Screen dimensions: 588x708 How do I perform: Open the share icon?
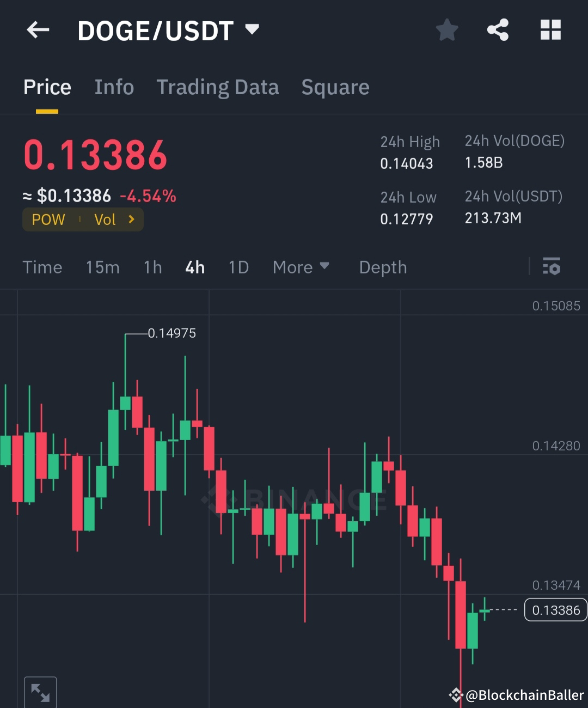pyautogui.click(x=498, y=30)
